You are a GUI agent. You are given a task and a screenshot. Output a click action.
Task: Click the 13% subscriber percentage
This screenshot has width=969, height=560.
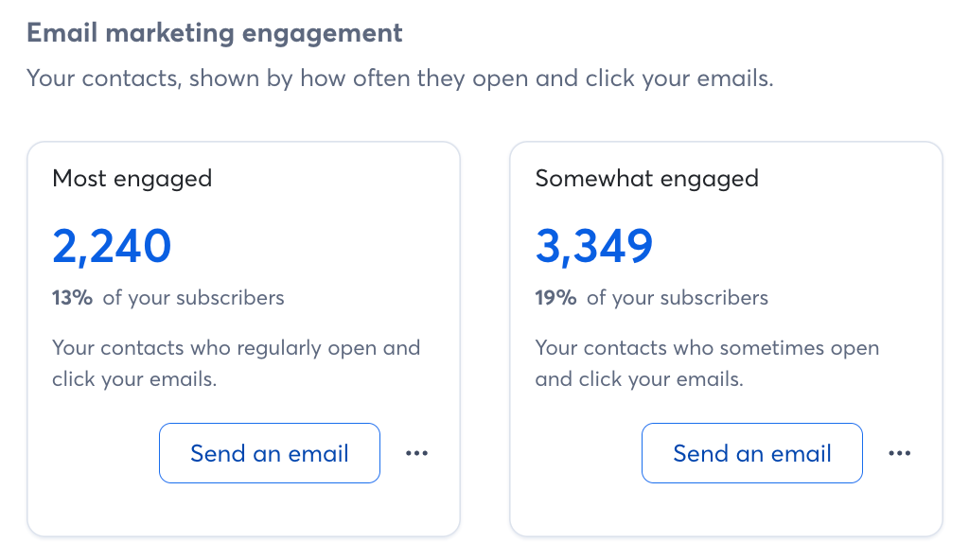(x=72, y=298)
